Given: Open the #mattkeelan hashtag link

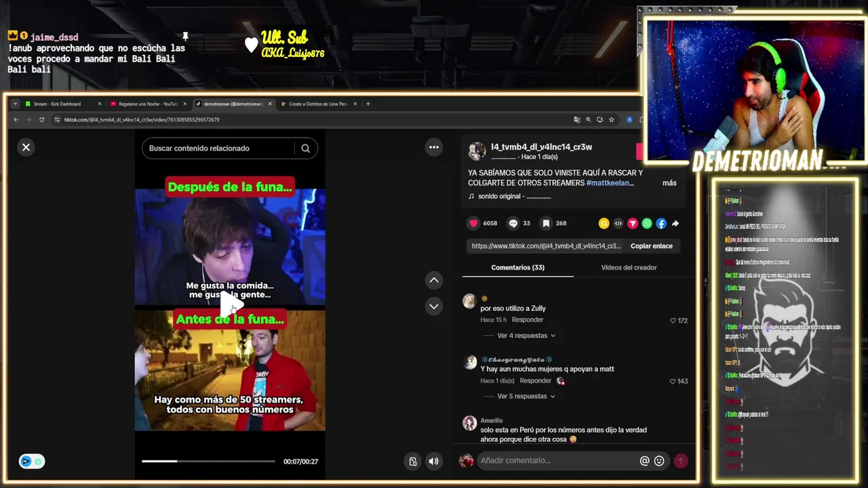Looking at the screenshot, I should click(610, 183).
